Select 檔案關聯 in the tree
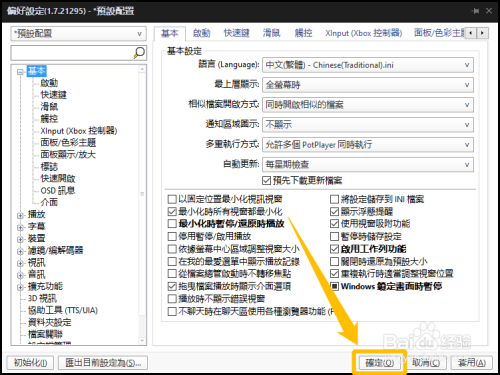The image size is (500, 375). (x=45, y=334)
